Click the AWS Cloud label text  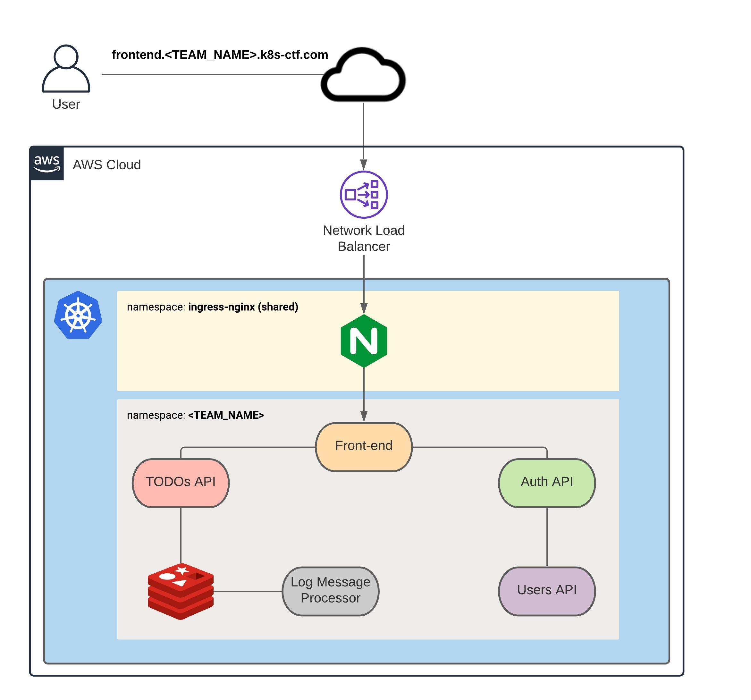tap(106, 165)
